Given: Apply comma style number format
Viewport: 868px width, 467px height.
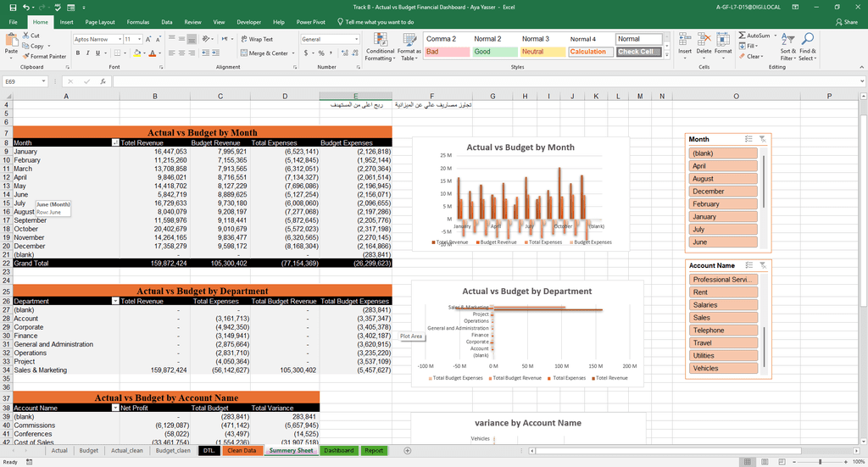Looking at the screenshot, I should [331, 53].
